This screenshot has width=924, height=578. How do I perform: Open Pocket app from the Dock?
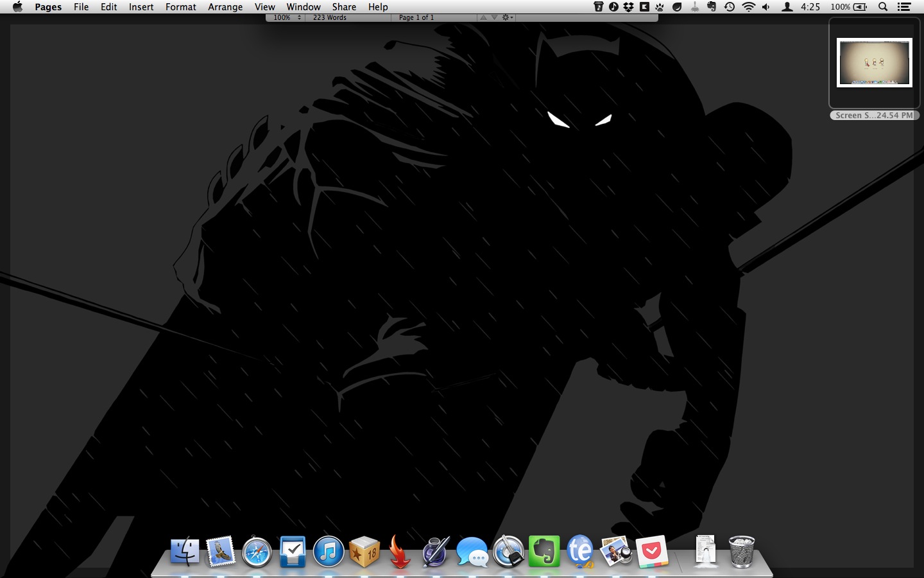pos(652,552)
